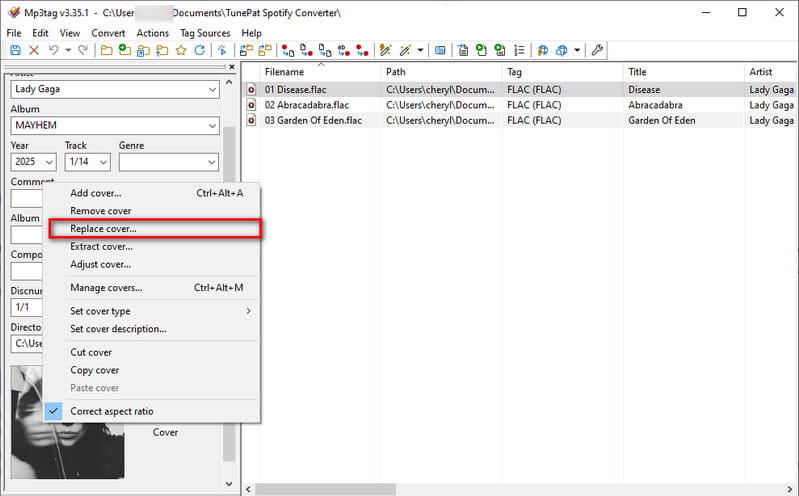Viewport: 799px width, 496px height.
Task: Click the Auto-numbering wizard icon
Action: coord(519,50)
